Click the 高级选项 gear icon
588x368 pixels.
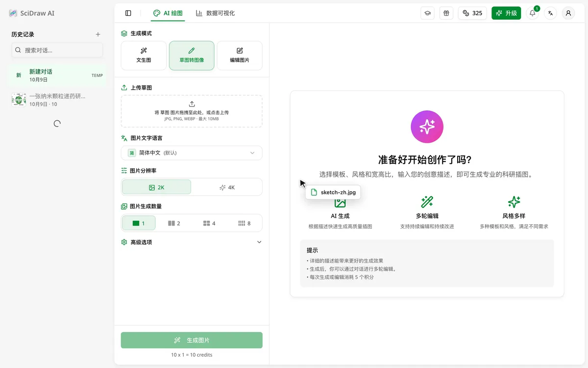click(124, 242)
